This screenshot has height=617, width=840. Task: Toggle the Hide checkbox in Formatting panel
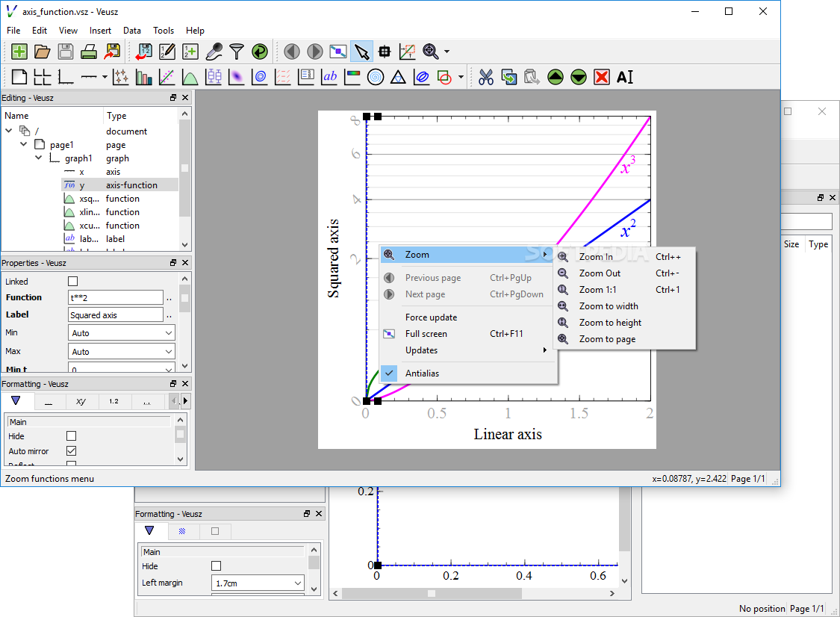71,435
